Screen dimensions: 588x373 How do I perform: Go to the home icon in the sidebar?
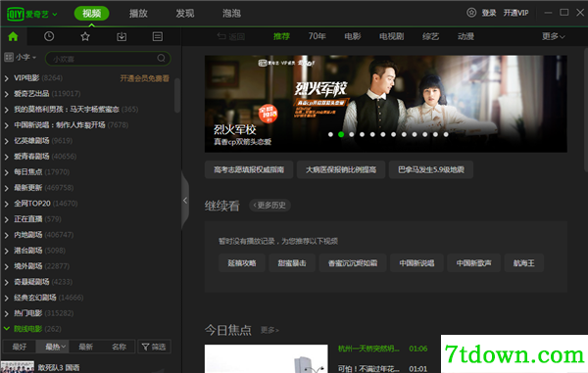[x=13, y=36]
